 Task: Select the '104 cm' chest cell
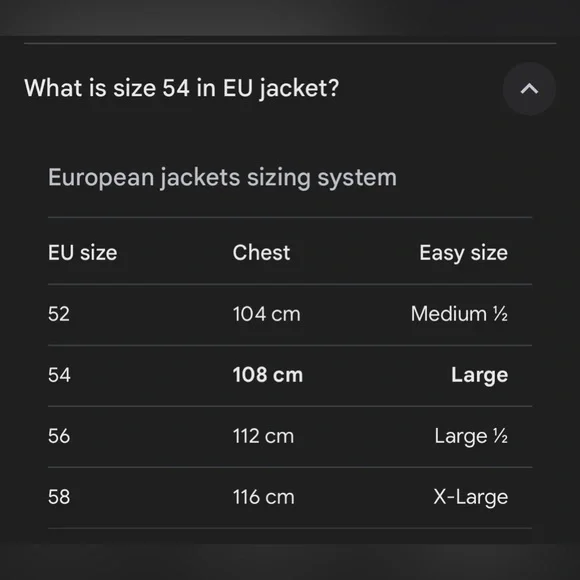266,314
